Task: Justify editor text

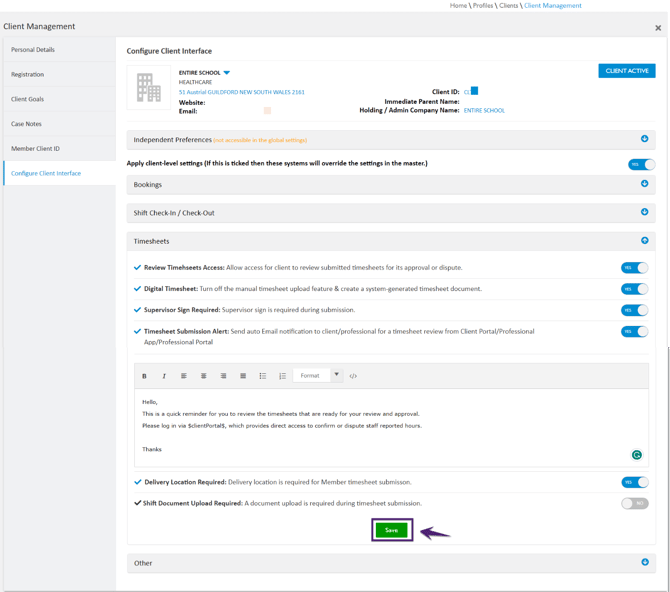Action: pos(243,376)
